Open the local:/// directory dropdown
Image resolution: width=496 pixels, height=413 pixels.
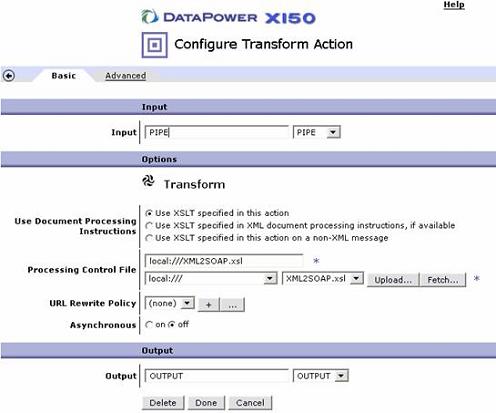[x=211, y=278]
